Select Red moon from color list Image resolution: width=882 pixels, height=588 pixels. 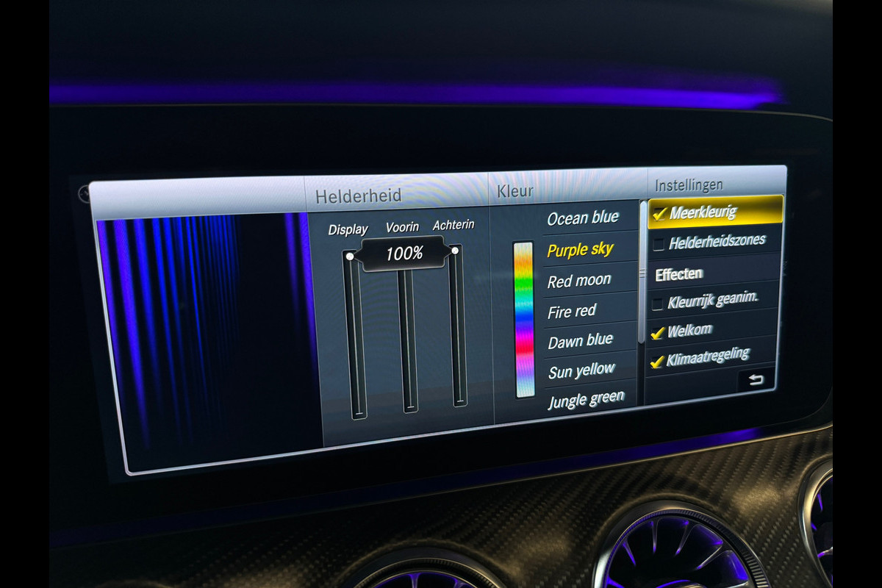[x=579, y=281]
